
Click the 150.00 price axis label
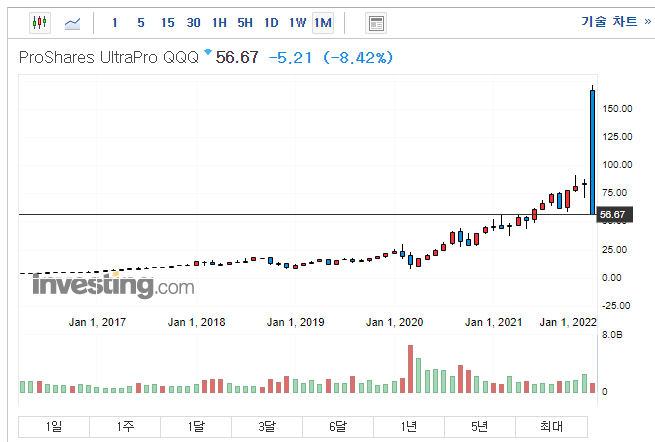click(617, 109)
